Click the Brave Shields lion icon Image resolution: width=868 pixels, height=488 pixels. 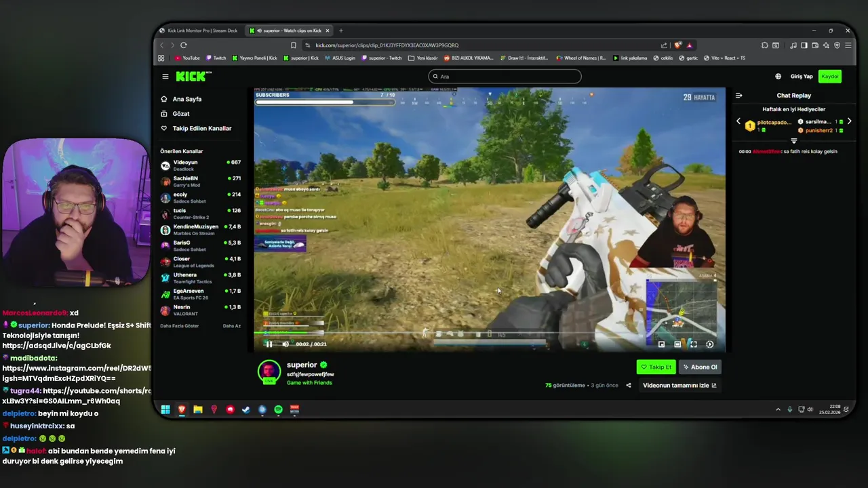click(x=677, y=45)
